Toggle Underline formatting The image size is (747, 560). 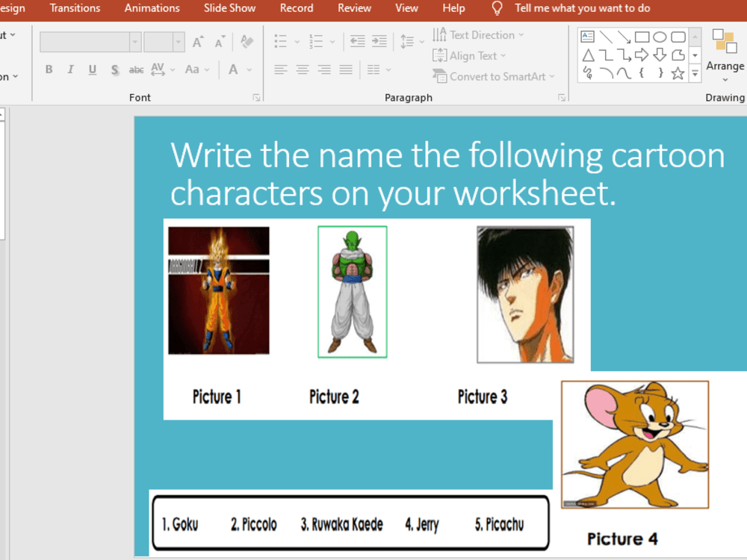[93, 69]
